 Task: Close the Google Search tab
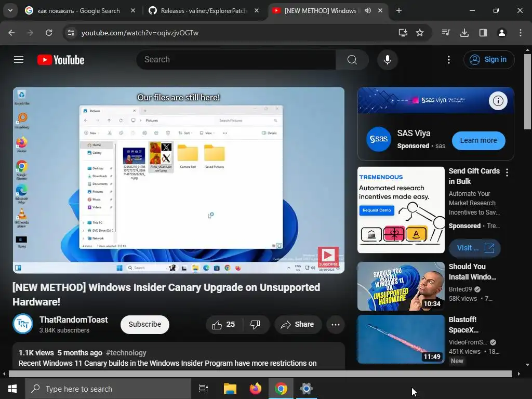pyautogui.click(x=133, y=10)
